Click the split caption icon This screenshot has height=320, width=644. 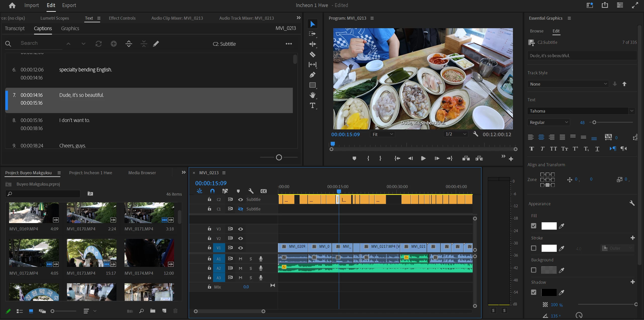[129, 44]
